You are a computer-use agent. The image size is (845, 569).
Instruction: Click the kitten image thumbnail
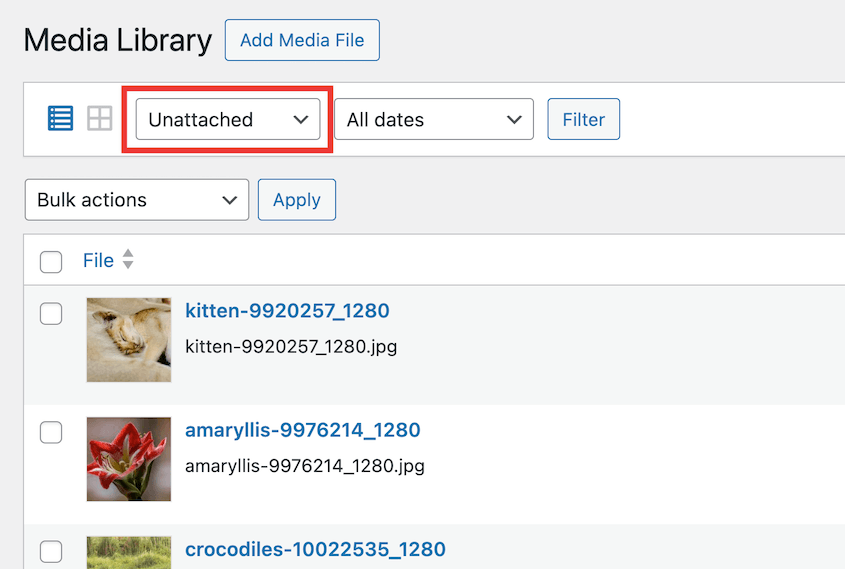click(128, 339)
